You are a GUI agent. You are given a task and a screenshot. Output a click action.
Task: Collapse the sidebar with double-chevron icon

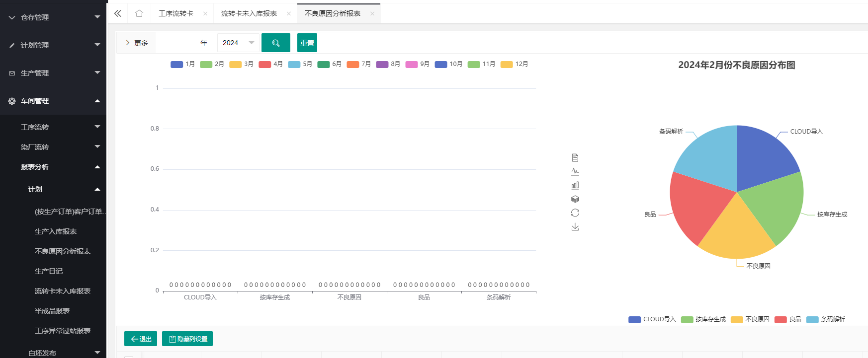118,13
